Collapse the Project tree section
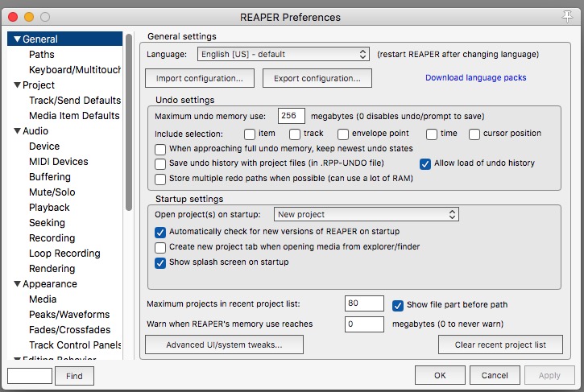This screenshot has width=584, height=392. (x=17, y=85)
